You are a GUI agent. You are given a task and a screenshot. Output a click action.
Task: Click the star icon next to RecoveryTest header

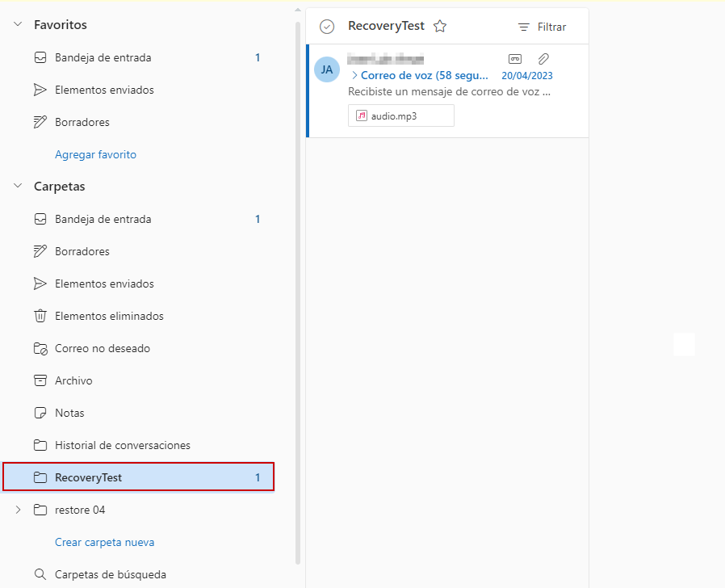[x=440, y=27]
